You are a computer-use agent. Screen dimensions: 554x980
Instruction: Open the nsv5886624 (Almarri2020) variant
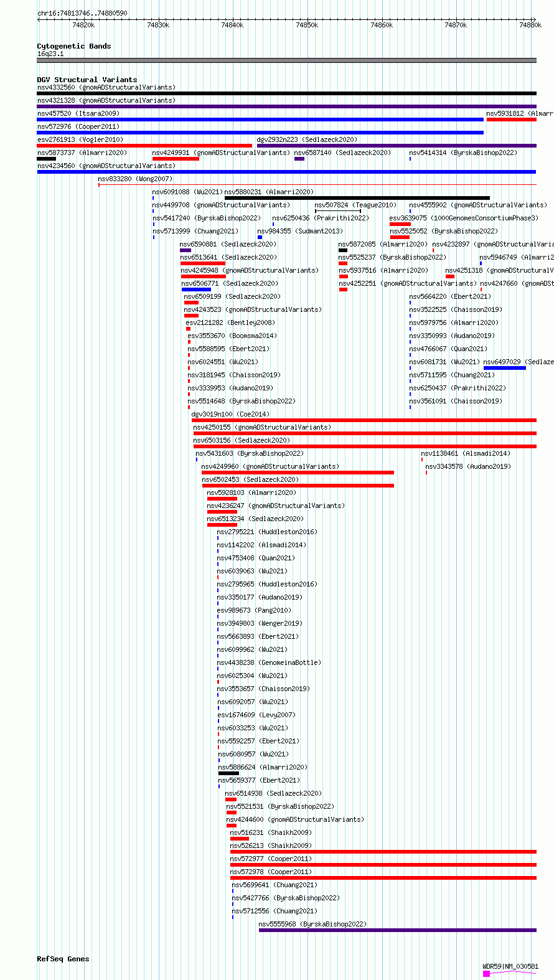click(x=228, y=773)
